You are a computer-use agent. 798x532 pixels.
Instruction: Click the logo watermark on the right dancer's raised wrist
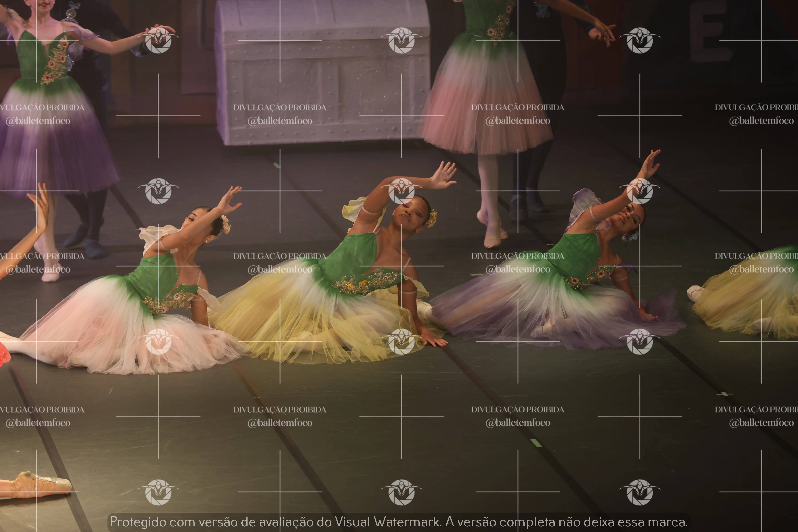pos(640,191)
